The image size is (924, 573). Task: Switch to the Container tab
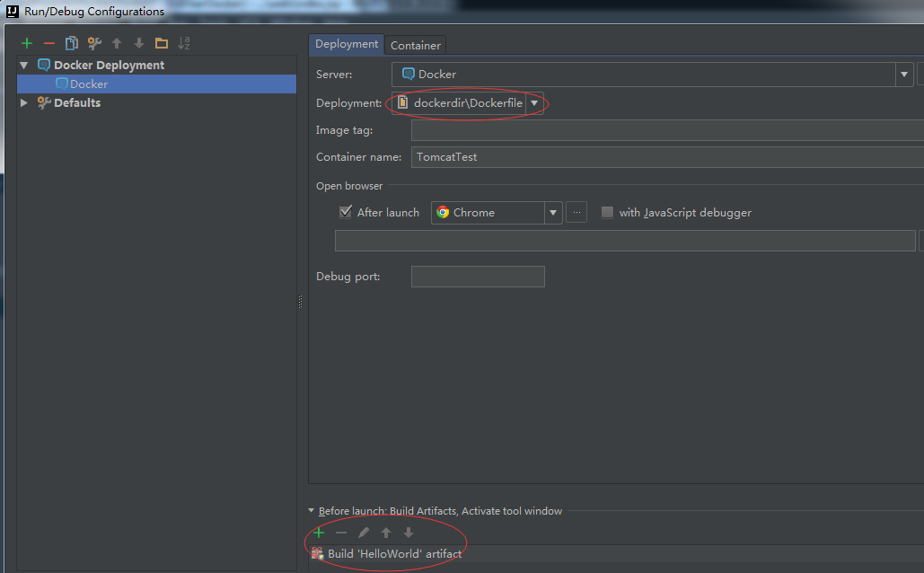pyautogui.click(x=416, y=46)
